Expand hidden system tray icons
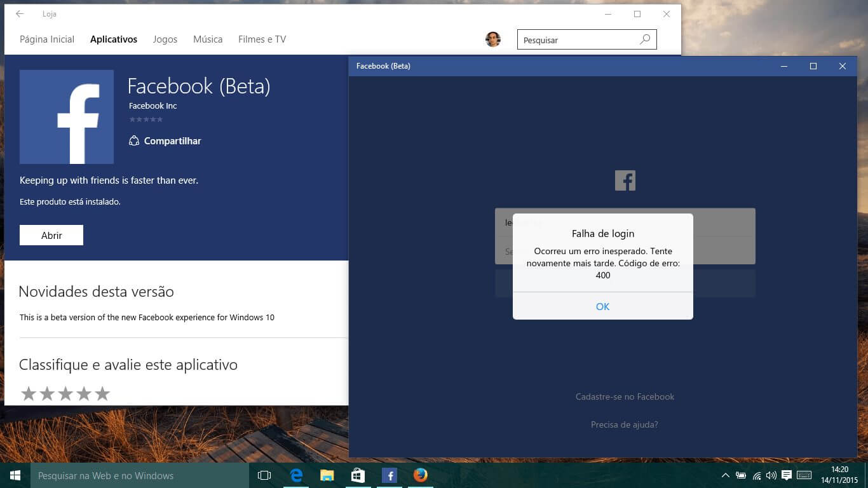868x488 pixels. coord(726,475)
